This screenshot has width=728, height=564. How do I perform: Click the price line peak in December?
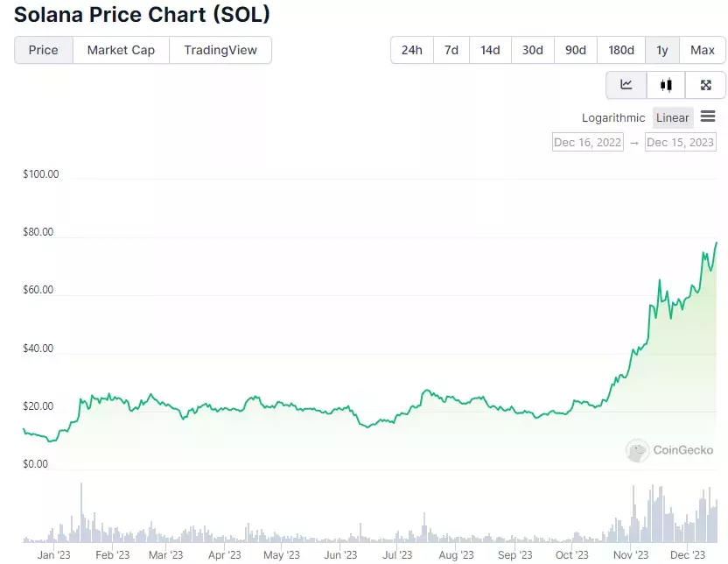[717, 243]
